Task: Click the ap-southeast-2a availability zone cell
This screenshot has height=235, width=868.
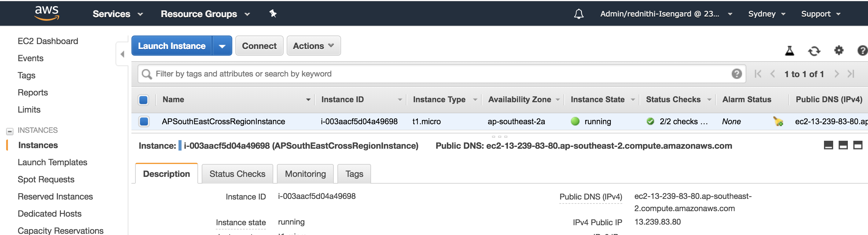Action: coord(516,121)
